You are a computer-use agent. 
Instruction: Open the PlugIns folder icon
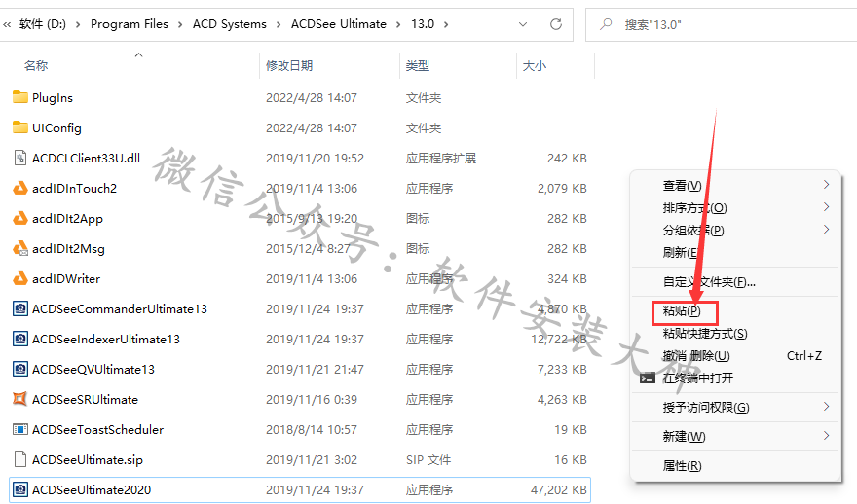20,97
